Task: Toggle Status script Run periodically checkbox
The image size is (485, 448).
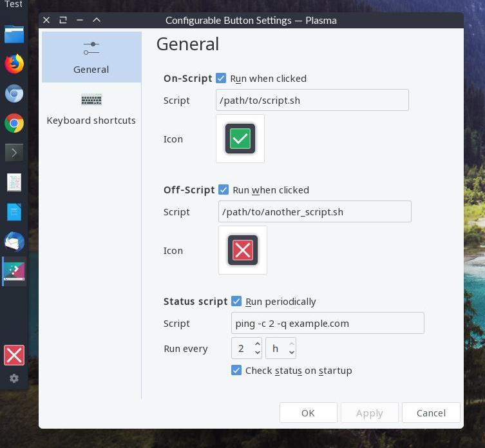Action: point(236,301)
